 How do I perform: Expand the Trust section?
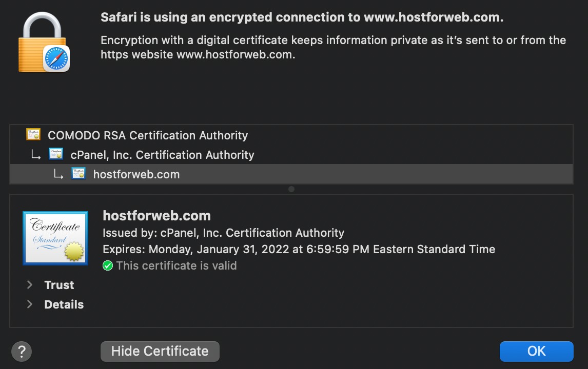[30, 285]
